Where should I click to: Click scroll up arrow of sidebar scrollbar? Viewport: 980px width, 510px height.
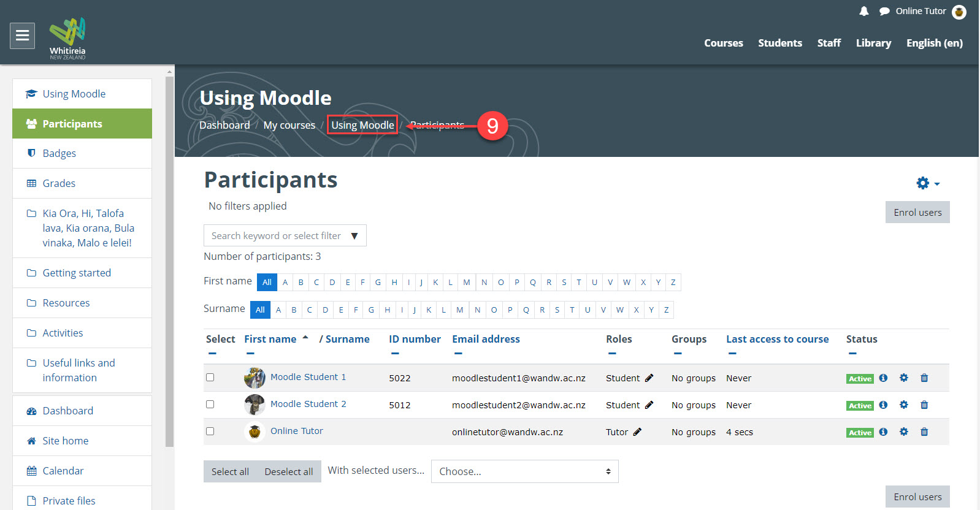tap(170, 72)
